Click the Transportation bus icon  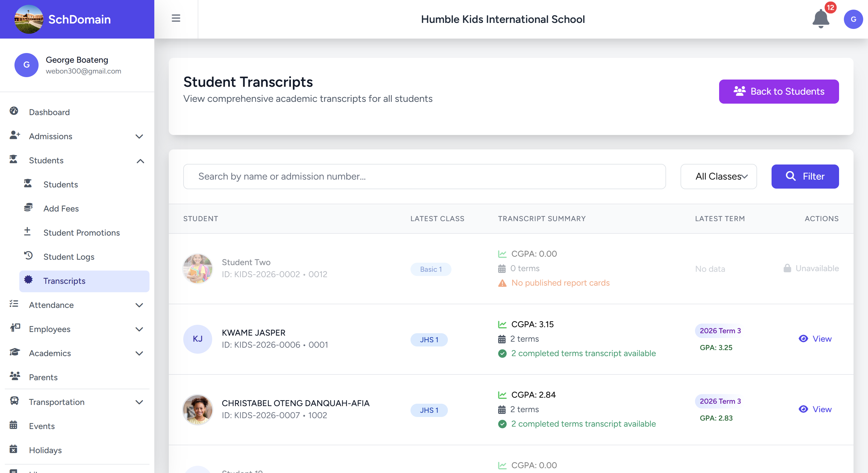[14, 401]
